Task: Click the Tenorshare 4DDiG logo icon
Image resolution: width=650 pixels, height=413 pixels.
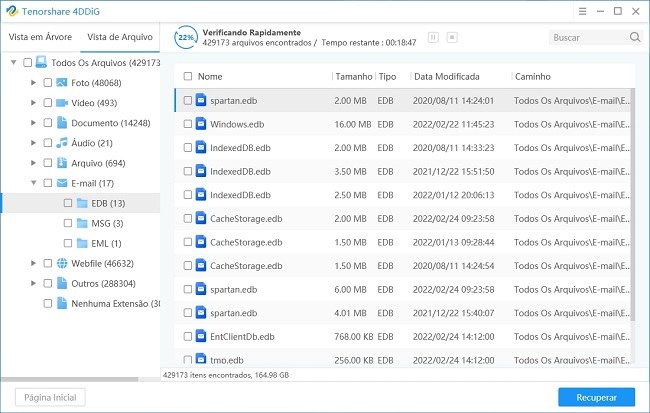Action: point(12,11)
